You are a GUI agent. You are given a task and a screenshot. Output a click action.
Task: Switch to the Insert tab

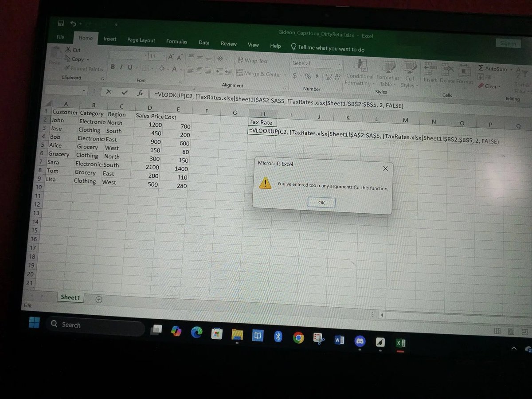coord(110,39)
